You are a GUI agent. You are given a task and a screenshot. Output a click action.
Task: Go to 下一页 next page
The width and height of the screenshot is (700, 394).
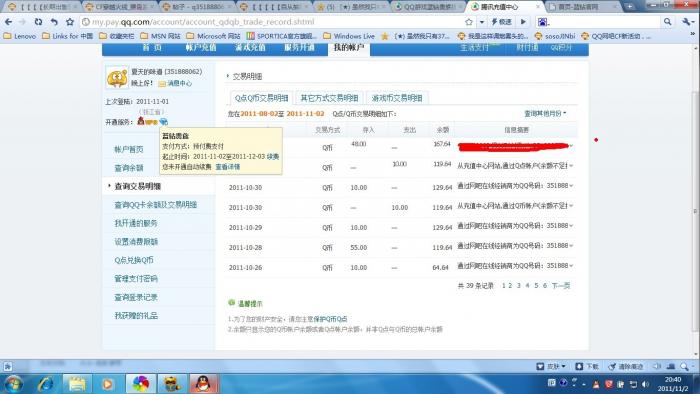561,286
